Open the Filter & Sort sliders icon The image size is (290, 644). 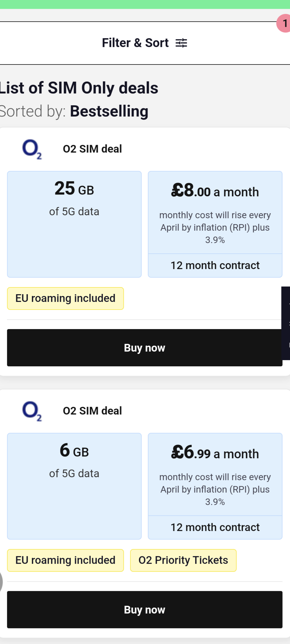coord(181,43)
